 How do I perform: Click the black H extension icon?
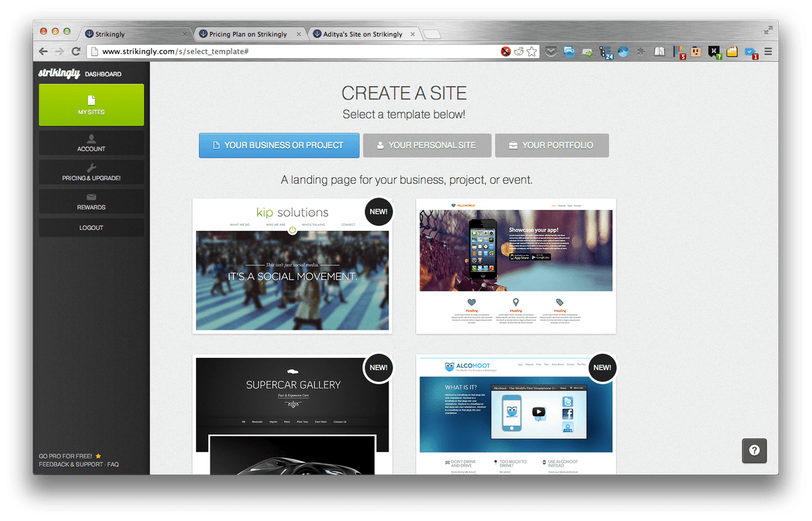714,52
